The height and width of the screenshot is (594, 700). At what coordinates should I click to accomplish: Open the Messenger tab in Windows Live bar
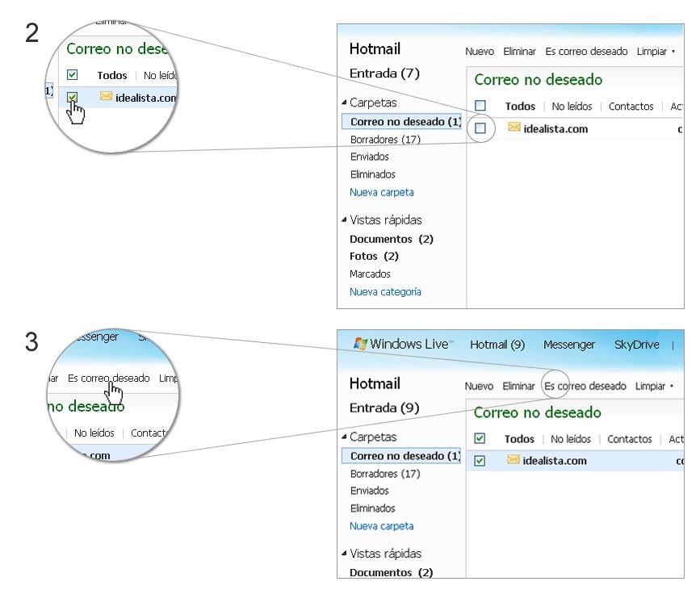point(569,345)
